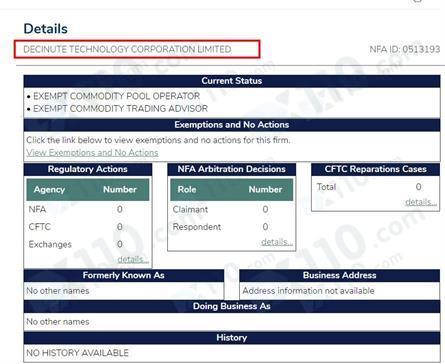Select the Respondent row

coord(232,227)
